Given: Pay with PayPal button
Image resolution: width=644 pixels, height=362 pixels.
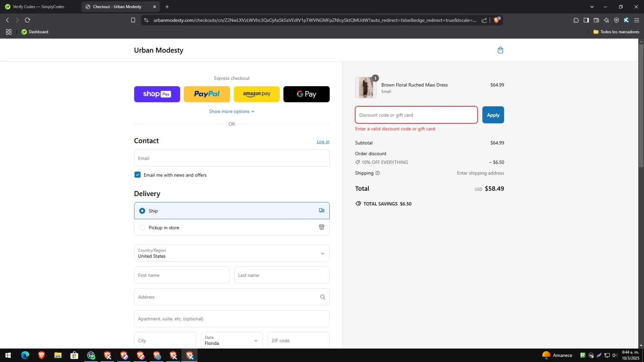Looking at the screenshot, I should [x=207, y=94].
